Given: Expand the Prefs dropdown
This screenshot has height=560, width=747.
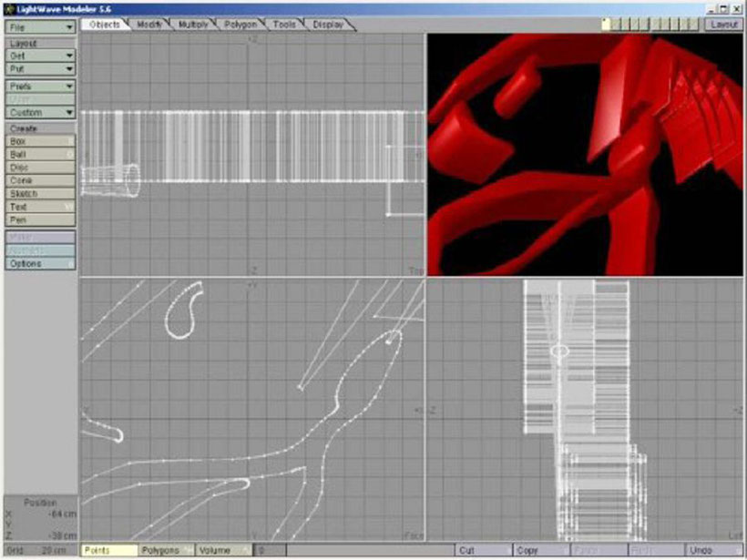Looking at the screenshot, I should point(40,86).
